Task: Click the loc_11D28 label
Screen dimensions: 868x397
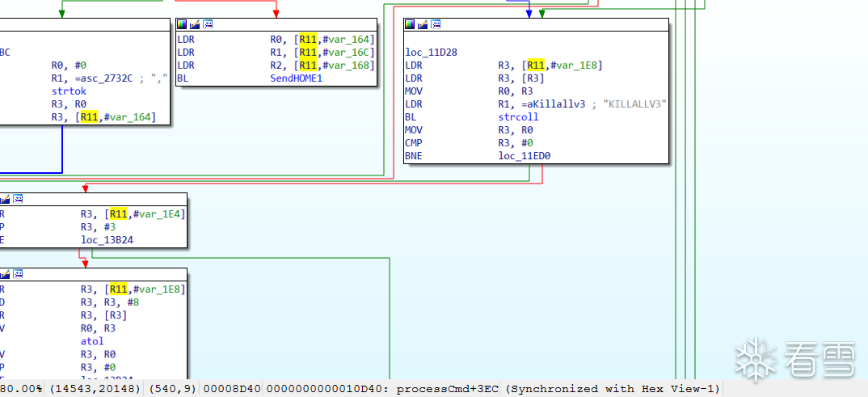Action: pos(432,53)
